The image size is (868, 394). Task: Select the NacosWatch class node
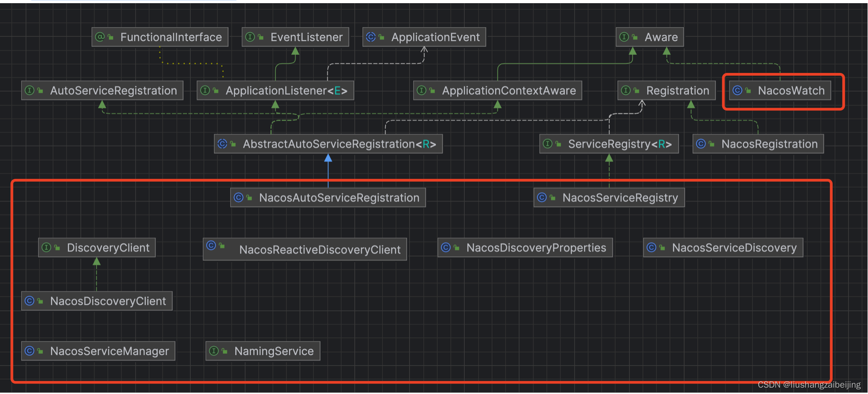pos(780,91)
